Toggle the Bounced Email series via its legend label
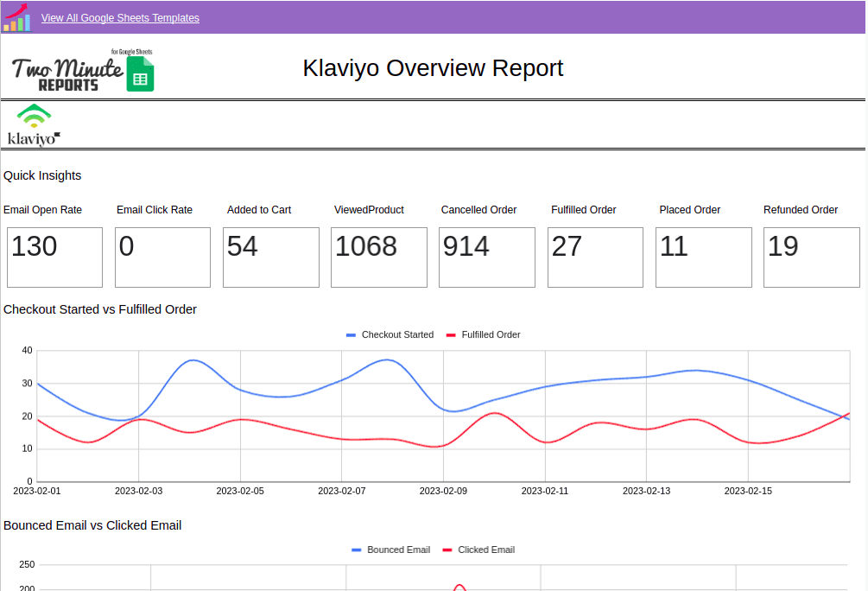Screen dimensions: 868x591 398,550
